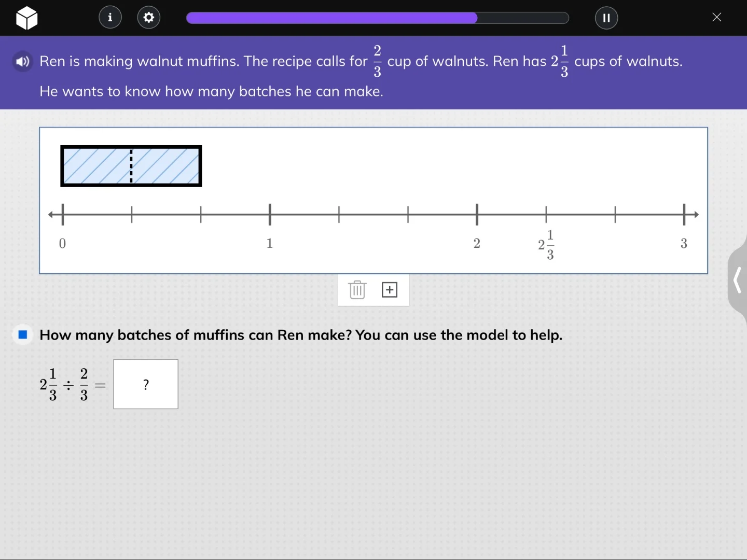Screen dimensions: 747x560
Task: Click the first tick after 0
Action: [x=132, y=214]
